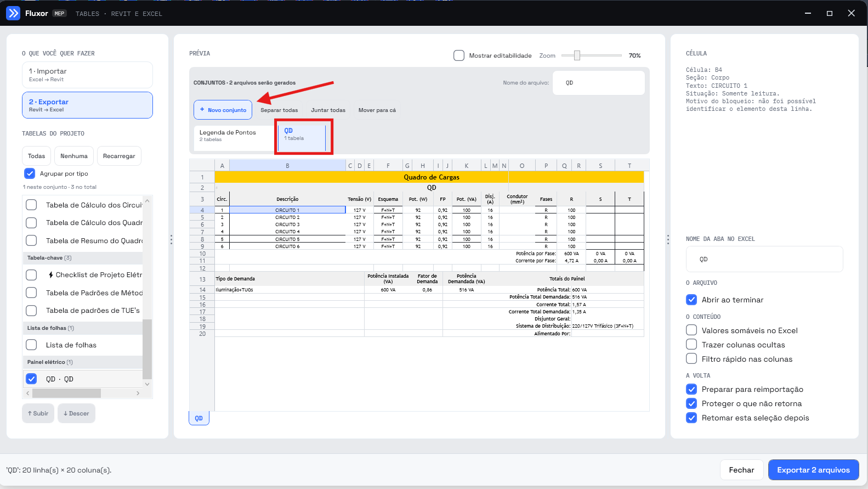
Task: Click the scroll-up arrow of the tables list
Action: tap(147, 201)
